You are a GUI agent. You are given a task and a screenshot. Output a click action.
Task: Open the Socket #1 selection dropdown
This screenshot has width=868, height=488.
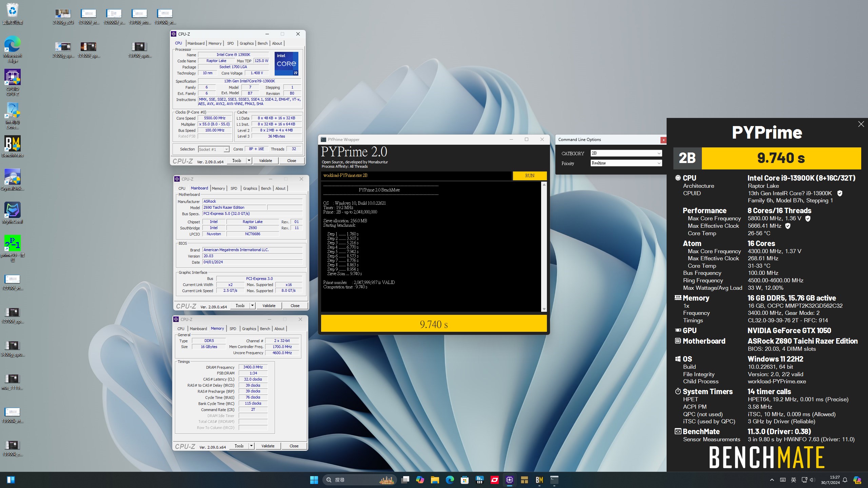pyautogui.click(x=214, y=149)
